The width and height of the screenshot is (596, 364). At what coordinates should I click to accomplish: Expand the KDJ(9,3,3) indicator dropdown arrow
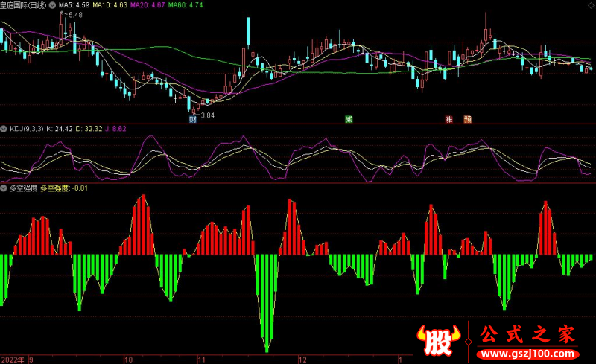pyautogui.click(x=4, y=129)
